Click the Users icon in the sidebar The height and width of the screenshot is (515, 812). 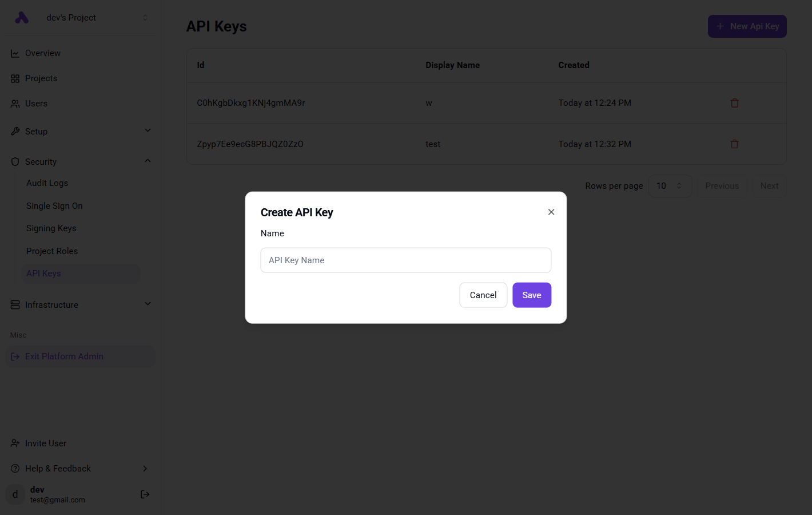click(x=15, y=103)
